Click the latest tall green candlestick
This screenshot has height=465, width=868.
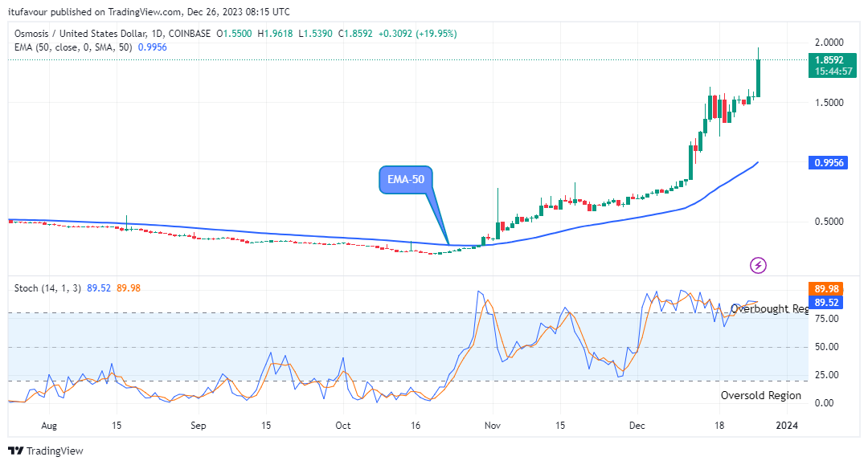[x=759, y=77]
